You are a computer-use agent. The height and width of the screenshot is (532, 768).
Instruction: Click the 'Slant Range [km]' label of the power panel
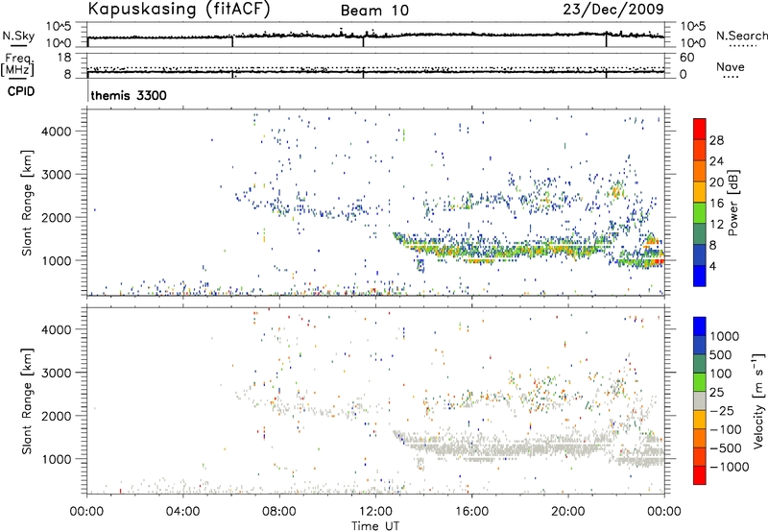(27, 203)
